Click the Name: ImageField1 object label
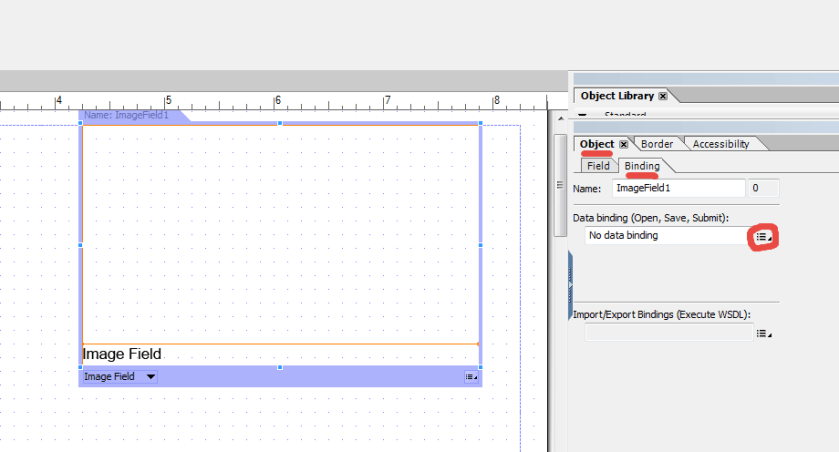The width and height of the screenshot is (839, 452). (126, 115)
